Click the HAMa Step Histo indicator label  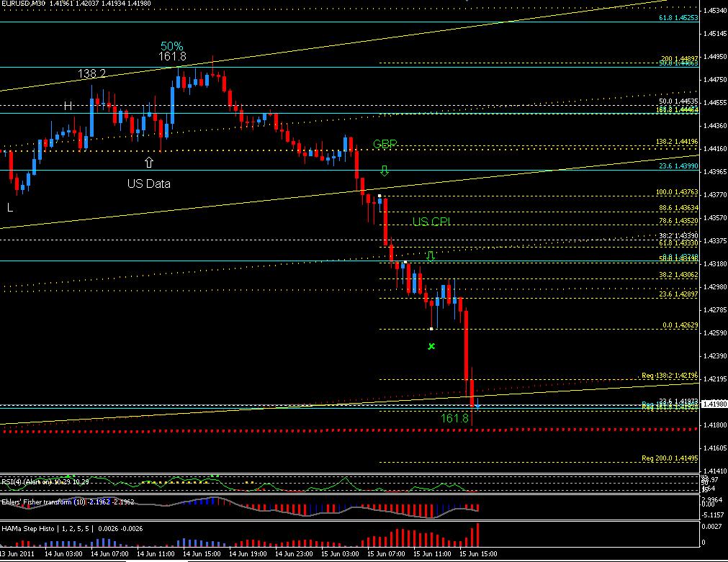72,529
